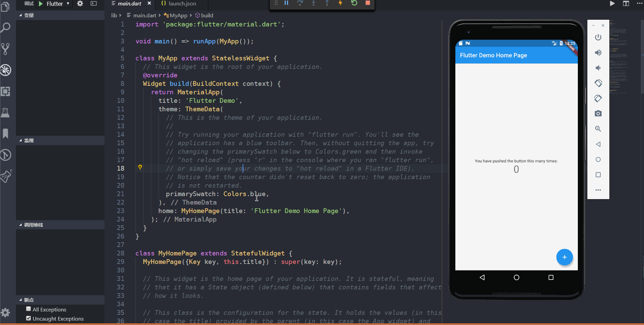This screenshot has height=325, width=644.
Task: Click Home circle in emulator side toolbar
Action: click(x=598, y=159)
